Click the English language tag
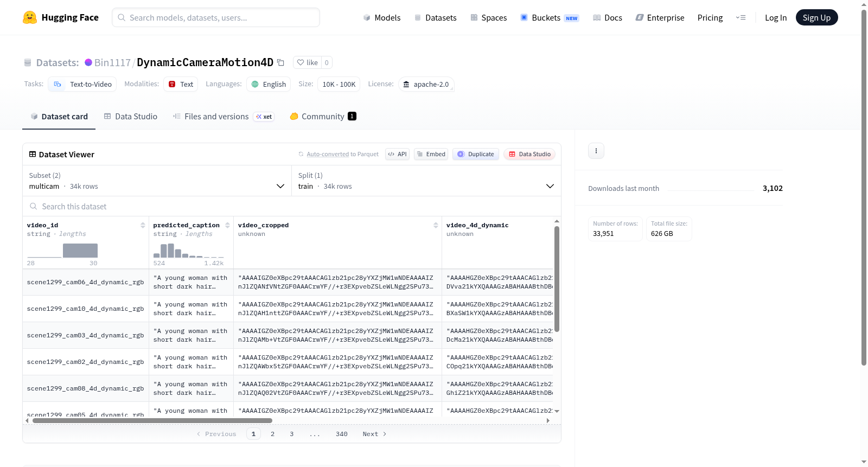 269,84
